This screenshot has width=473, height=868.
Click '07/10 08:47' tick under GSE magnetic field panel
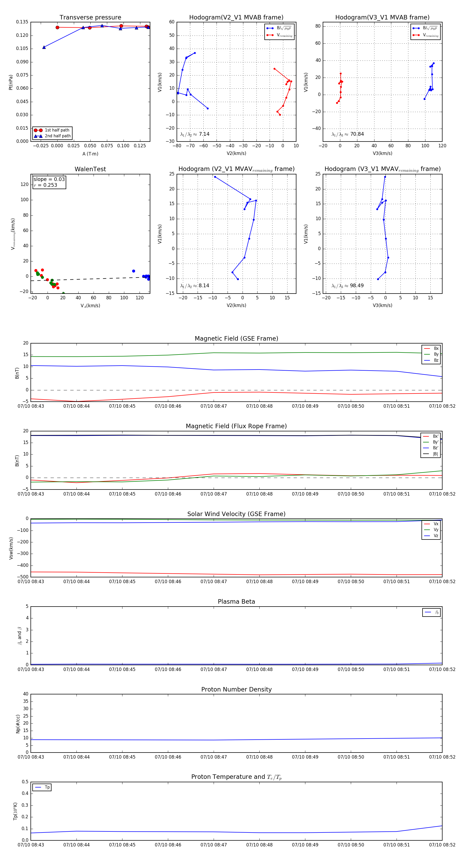[213, 406]
